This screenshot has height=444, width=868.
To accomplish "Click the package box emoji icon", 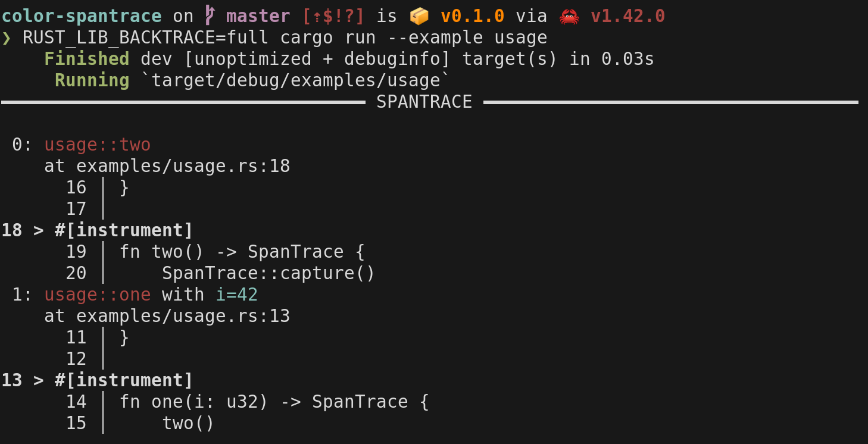I will [x=419, y=16].
